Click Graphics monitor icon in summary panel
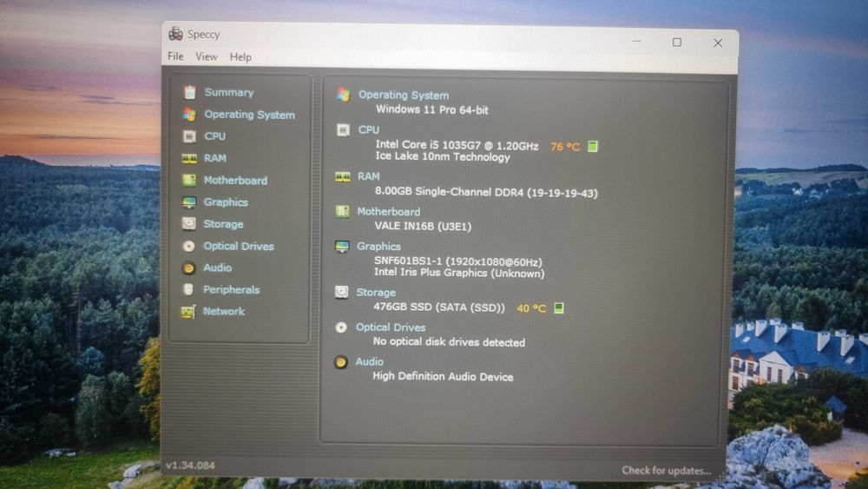Image resolution: width=868 pixels, height=489 pixels. tap(342, 247)
